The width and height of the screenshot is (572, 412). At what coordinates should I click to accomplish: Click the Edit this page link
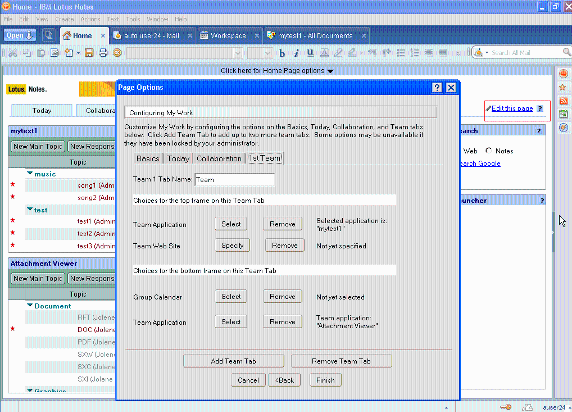tap(512, 108)
